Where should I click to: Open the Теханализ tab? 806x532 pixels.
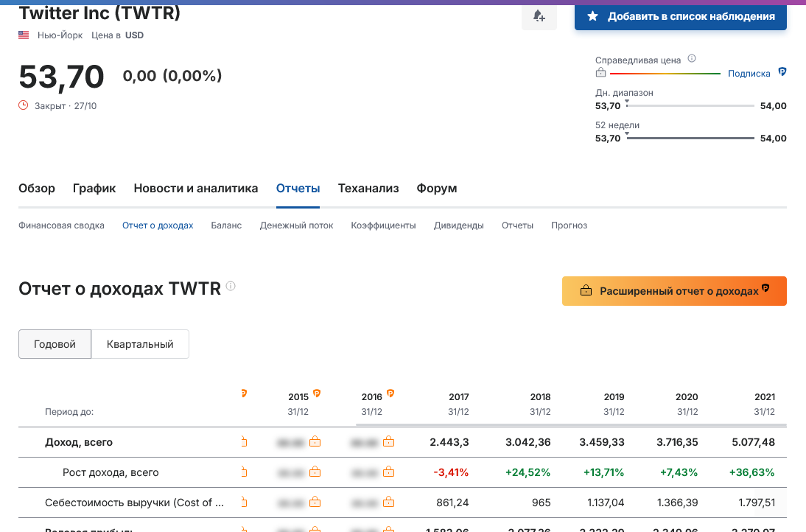click(368, 188)
